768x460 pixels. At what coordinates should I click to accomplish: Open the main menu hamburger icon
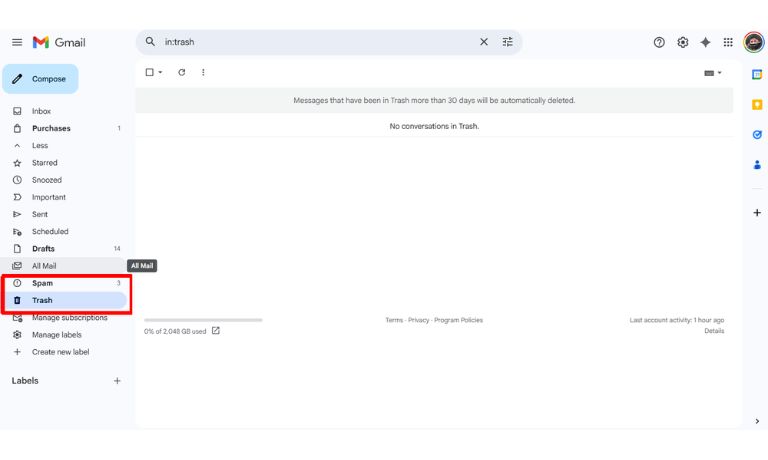click(17, 42)
